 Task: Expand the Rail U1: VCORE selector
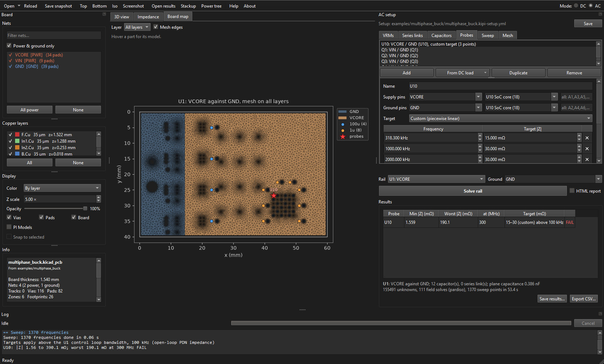pos(436,179)
